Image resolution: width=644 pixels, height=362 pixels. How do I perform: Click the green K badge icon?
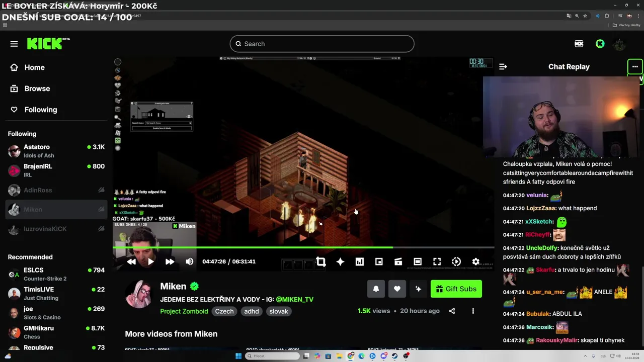[600, 44]
